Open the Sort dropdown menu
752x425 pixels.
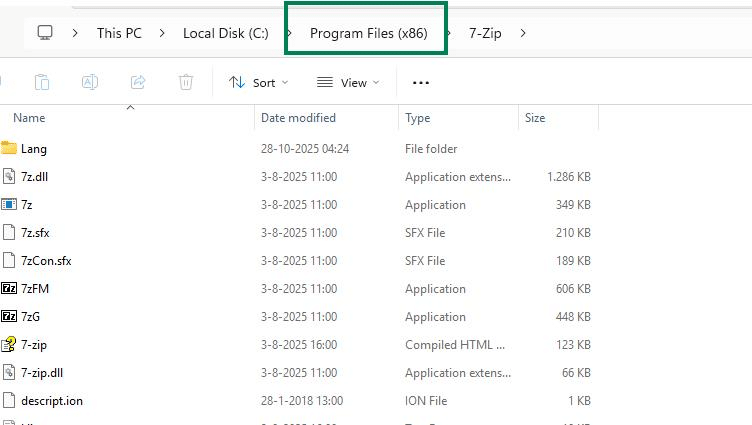click(x=258, y=83)
